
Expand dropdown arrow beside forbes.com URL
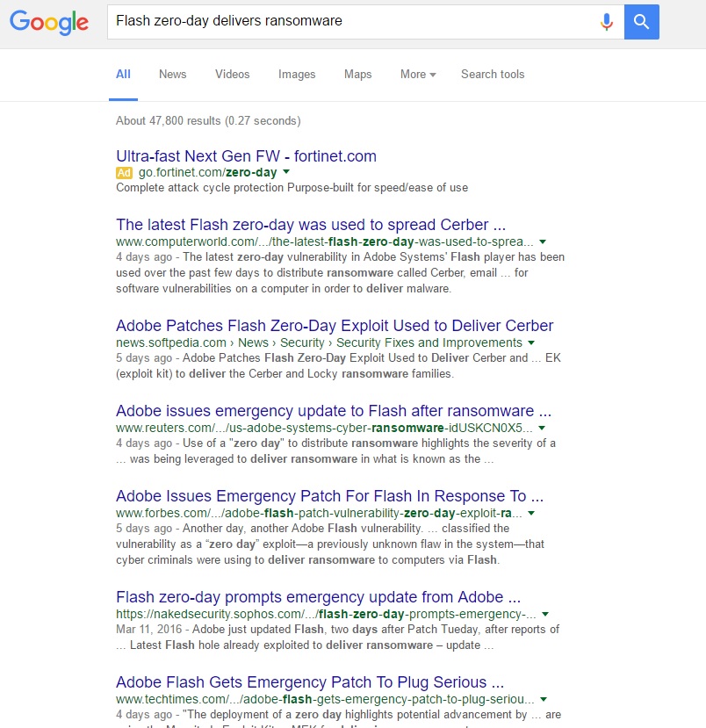[x=531, y=513]
